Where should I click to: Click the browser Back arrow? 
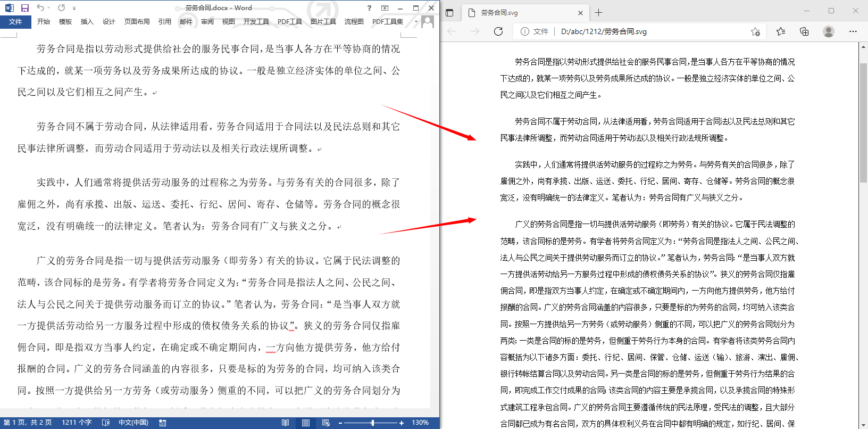click(452, 31)
